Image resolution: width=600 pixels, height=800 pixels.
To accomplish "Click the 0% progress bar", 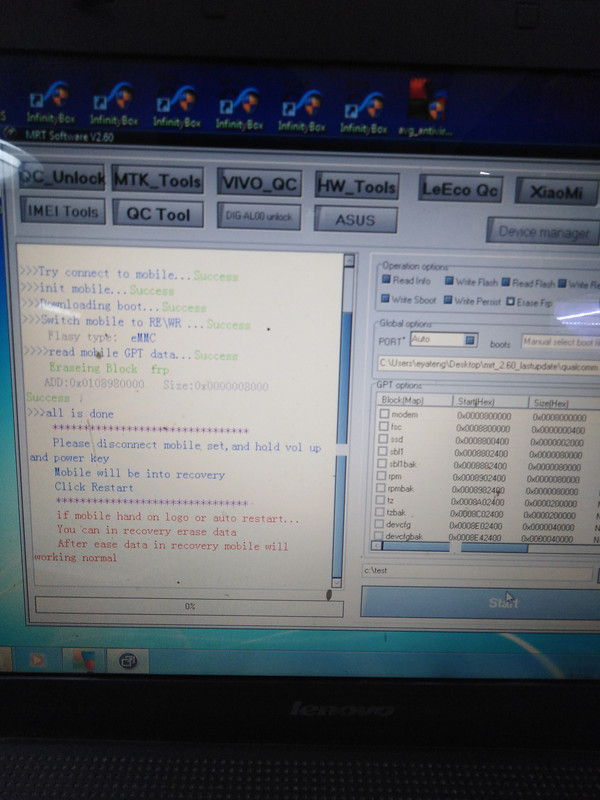I will coord(189,607).
